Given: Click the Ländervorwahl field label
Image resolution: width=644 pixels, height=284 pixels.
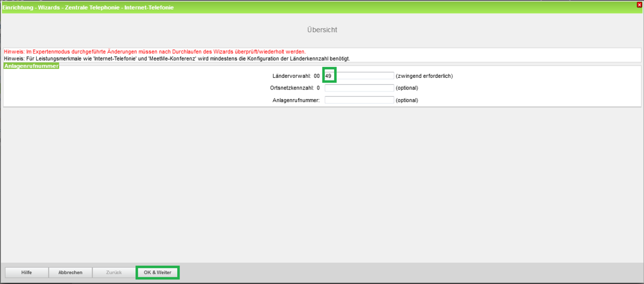Looking at the screenshot, I should pyautogui.click(x=291, y=76).
